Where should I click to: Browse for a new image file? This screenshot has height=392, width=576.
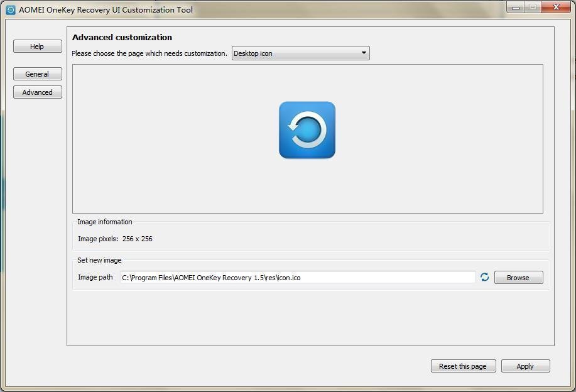tap(518, 278)
